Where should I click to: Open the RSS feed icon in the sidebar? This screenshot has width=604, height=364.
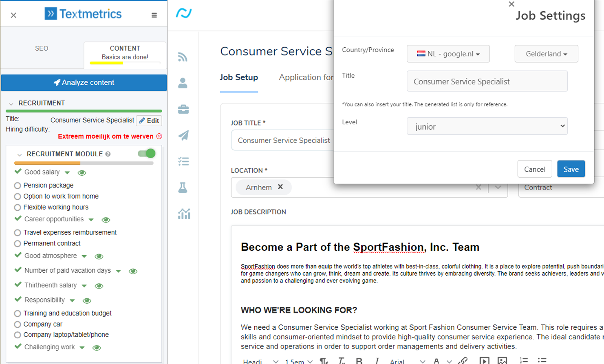pyautogui.click(x=183, y=57)
